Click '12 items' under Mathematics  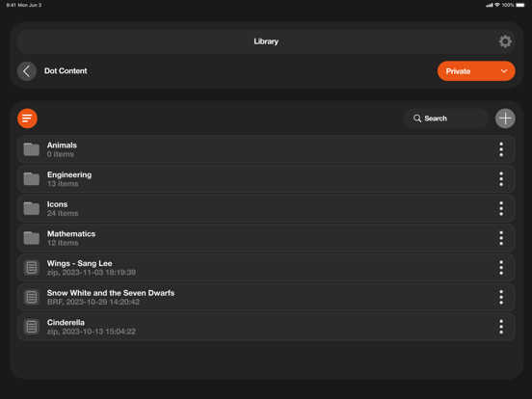(63, 243)
